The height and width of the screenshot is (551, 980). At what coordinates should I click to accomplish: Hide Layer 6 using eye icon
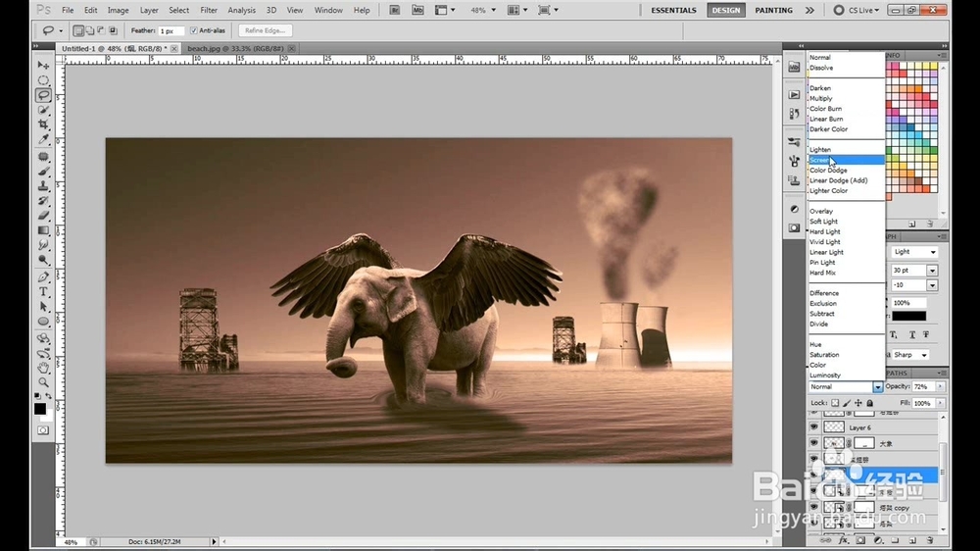click(813, 427)
